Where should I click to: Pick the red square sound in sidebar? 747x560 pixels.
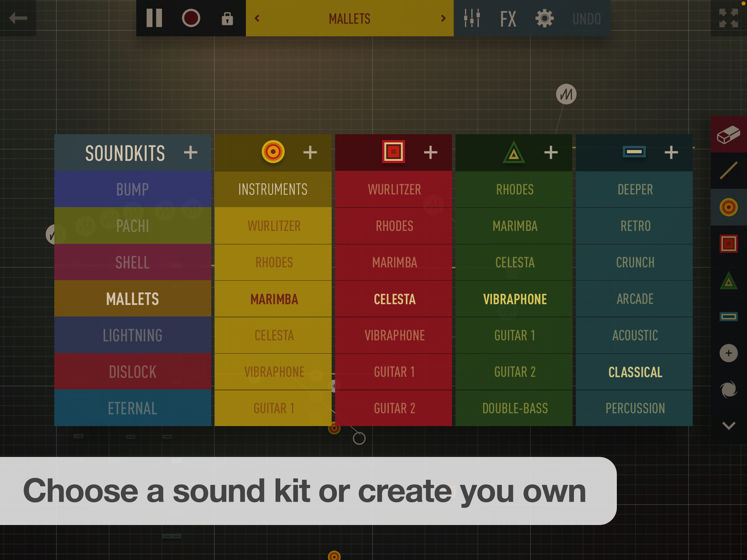pyautogui.click(x=728, y=244)
